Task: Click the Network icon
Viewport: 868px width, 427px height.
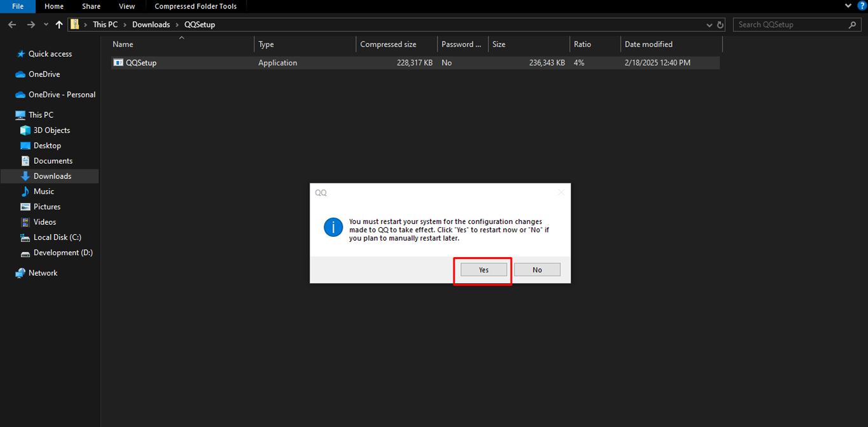Action: [20, 273]
